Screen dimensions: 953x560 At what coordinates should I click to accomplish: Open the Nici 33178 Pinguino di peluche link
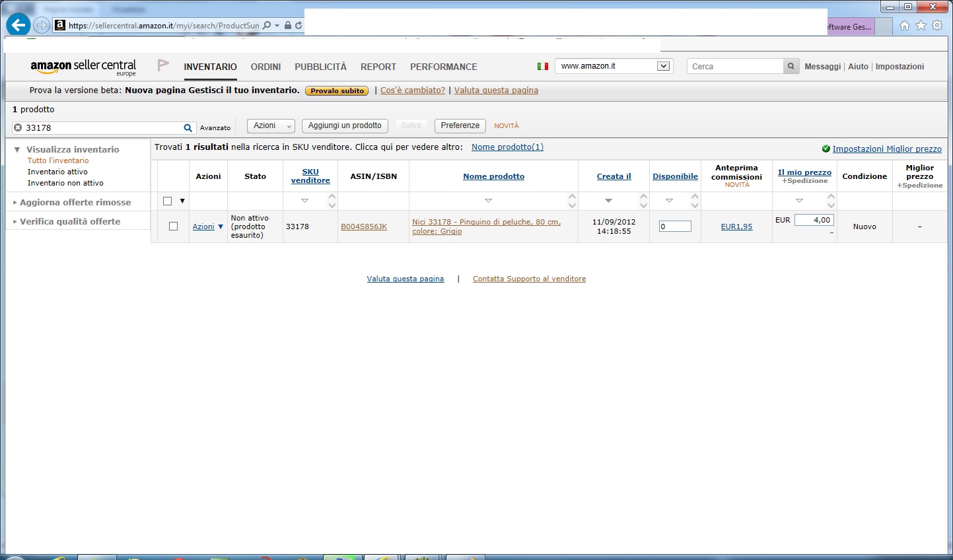487,227
